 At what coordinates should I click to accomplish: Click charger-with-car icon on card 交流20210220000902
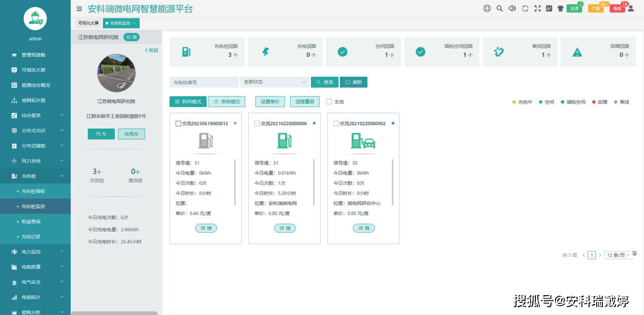coord(363,141)
